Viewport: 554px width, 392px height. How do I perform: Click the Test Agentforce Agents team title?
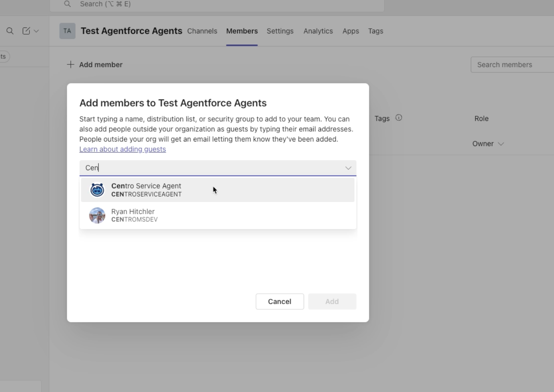point(131,31)
